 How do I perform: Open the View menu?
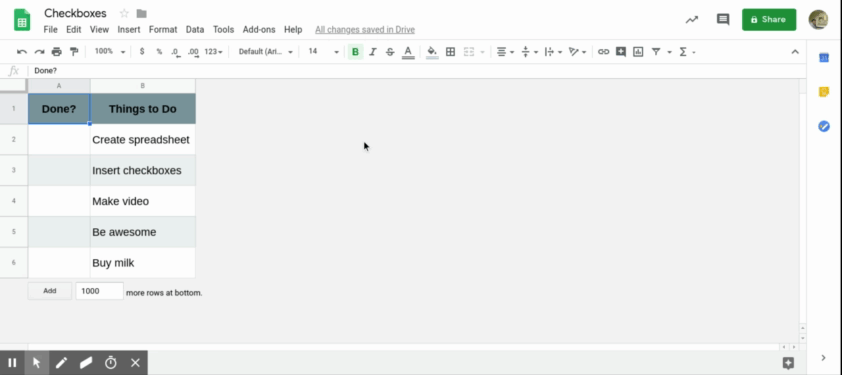tap(99, 30)
